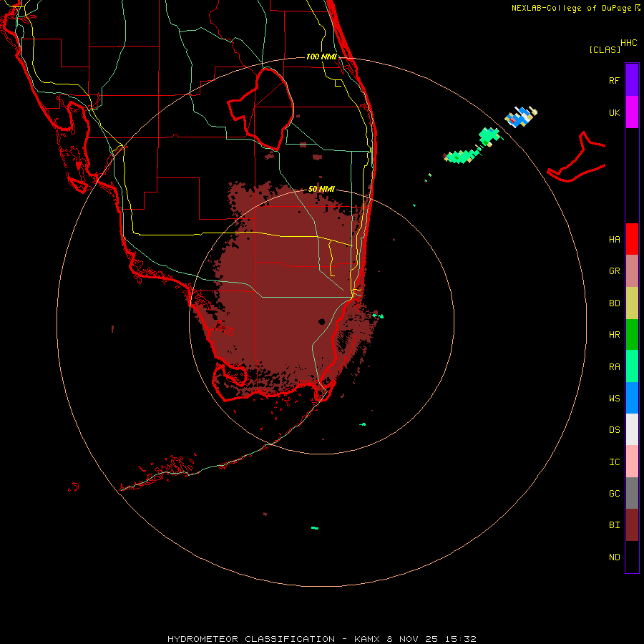Click the UK magenta legend swatch
The width and height of the screenshot is (644, 644).
click(x=632, y=112)
